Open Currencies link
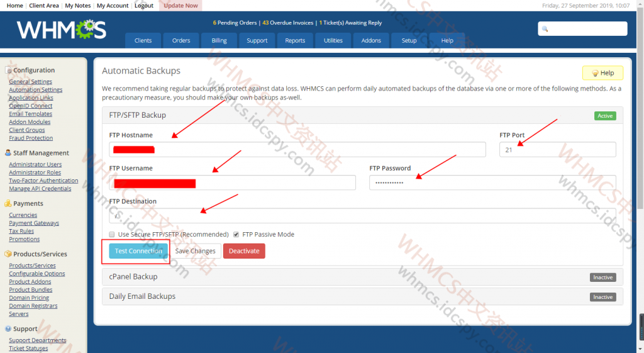Image resolution: width=644 pixels, height=353 pixels. tap(23, 215)
